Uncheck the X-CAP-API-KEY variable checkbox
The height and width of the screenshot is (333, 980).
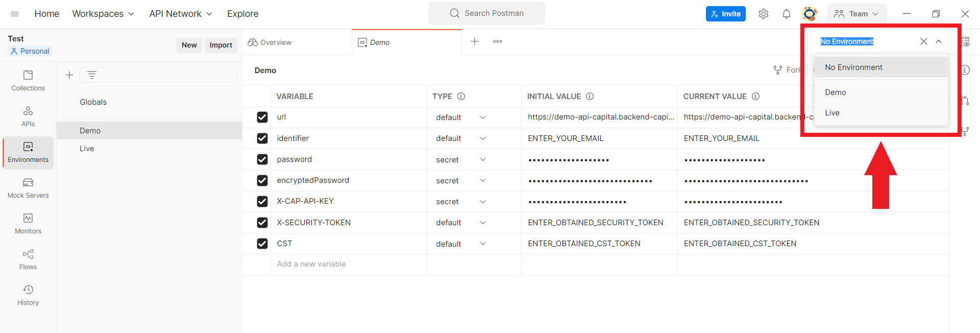[262, 201]
